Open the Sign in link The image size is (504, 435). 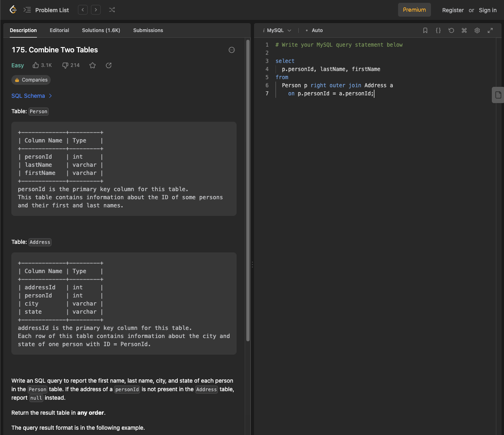488,10
